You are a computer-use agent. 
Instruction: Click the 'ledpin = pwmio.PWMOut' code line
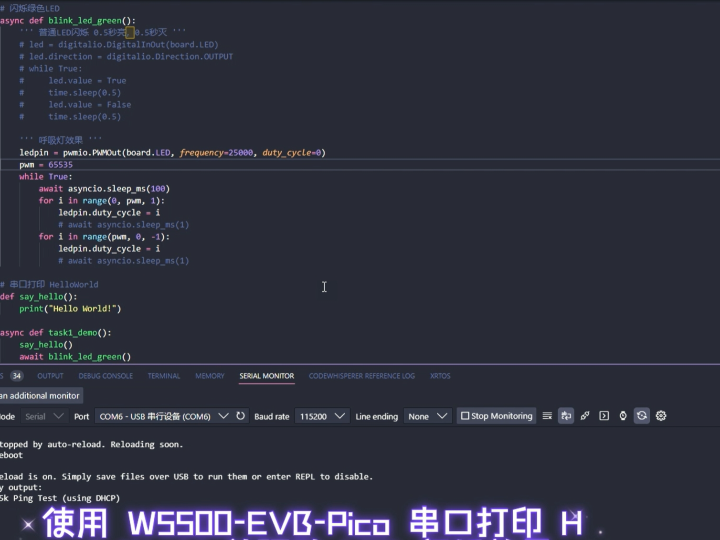click(172, 153)
